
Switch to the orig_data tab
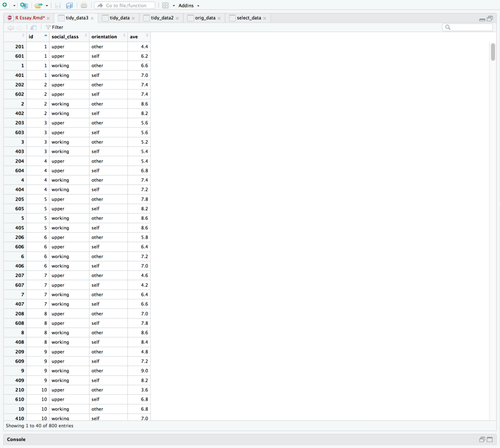[205, 18]
